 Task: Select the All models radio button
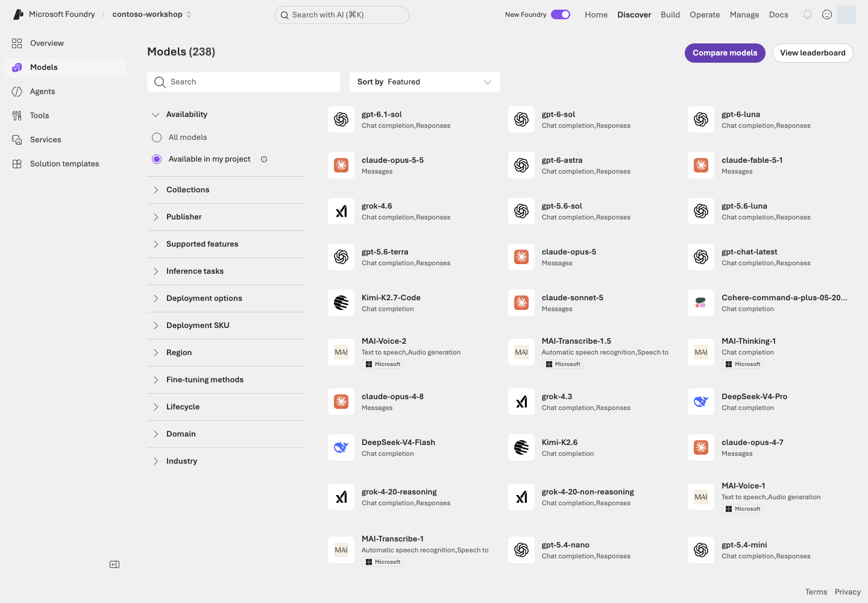157,137
